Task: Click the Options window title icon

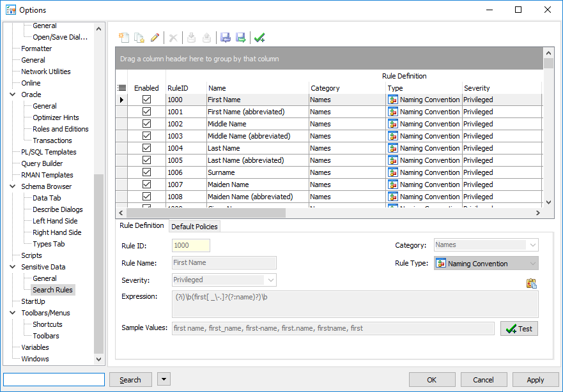Action: point(11,10)
